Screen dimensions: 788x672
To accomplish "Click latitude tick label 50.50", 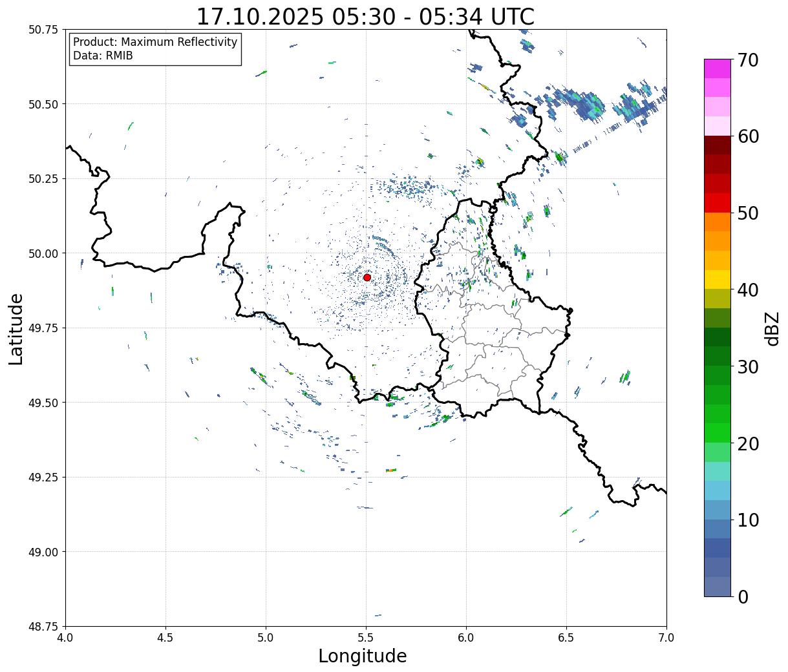I will coord(43,104).
